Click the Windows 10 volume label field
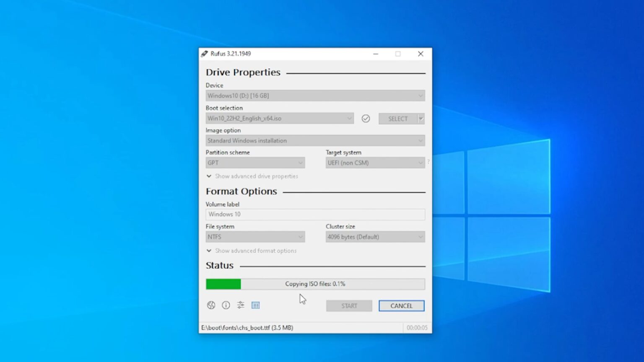This screenshot has height=362, width=644. 315,214
